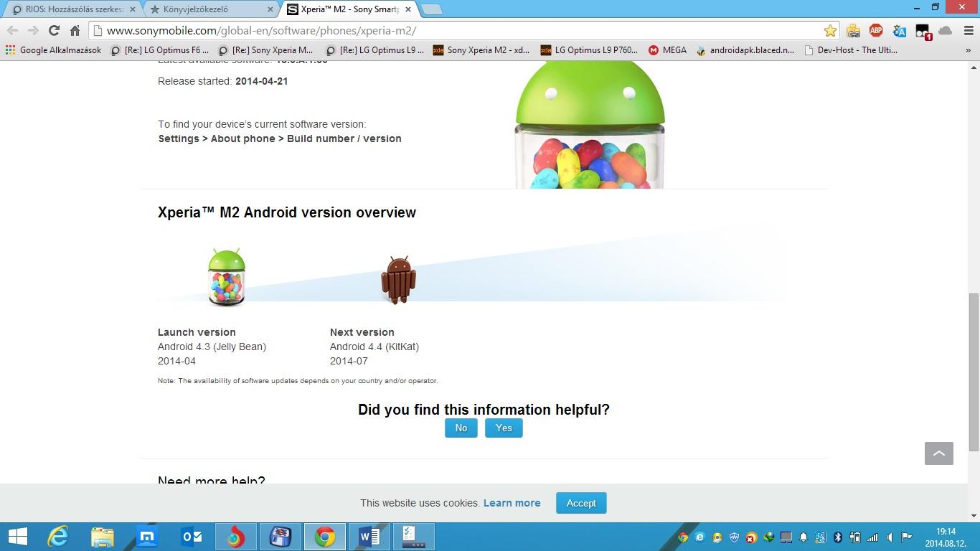980x551 pixels.
Task: Click the back-to-top arrow button
Action: pyautogui.click(x=938, y=453)
